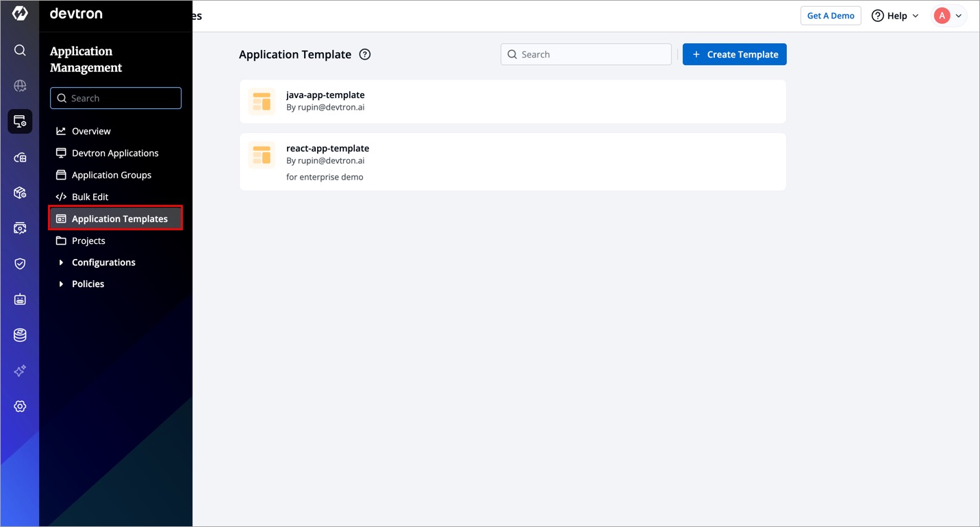Open Bulk Edit from sidebar
The image size is (980, 527).
[x=90, y=197]
